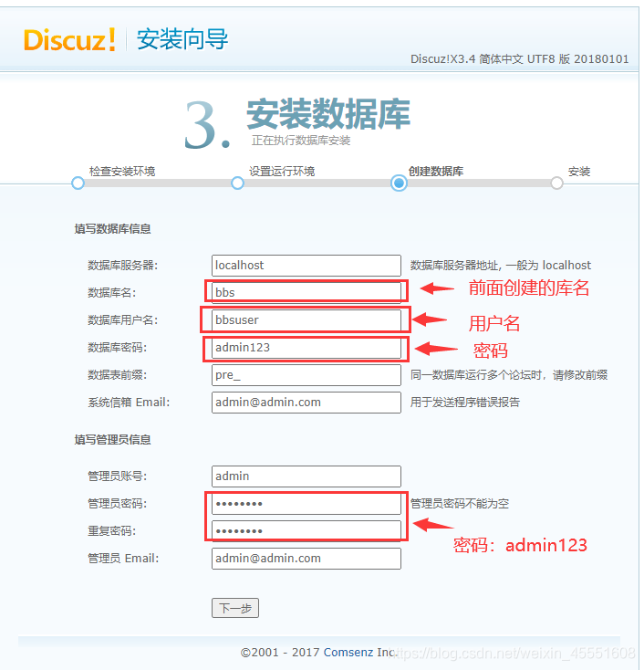Click the 下一步 button

pos(235,608)
